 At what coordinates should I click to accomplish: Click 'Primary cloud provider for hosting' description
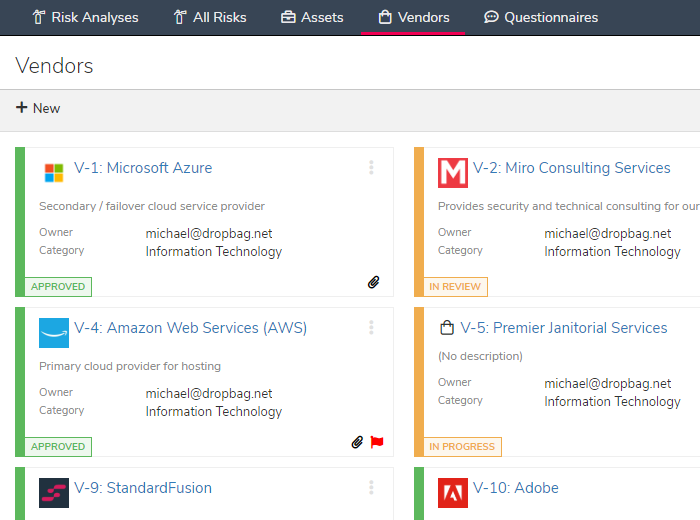click(130, 366)
